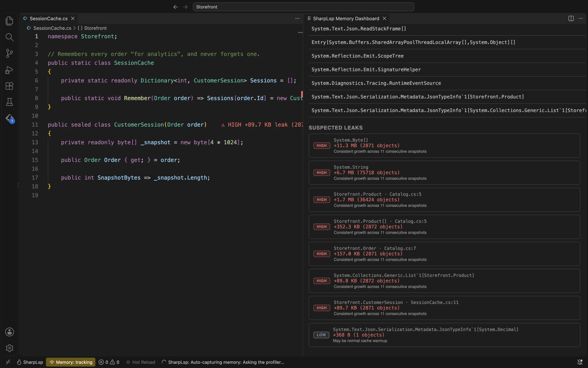
Task: Click the SharpLsp status bar item
Action: (30, 362)
